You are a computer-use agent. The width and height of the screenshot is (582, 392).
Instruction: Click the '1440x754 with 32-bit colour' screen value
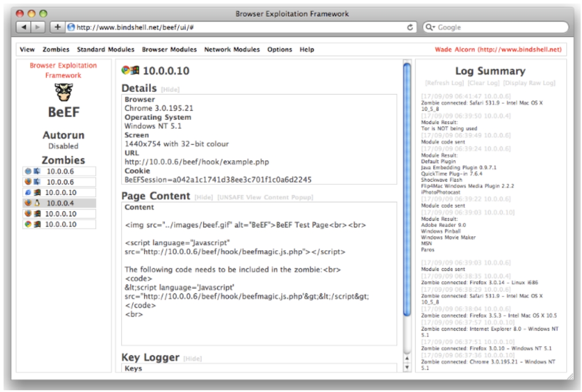click(x=177, y=144)
